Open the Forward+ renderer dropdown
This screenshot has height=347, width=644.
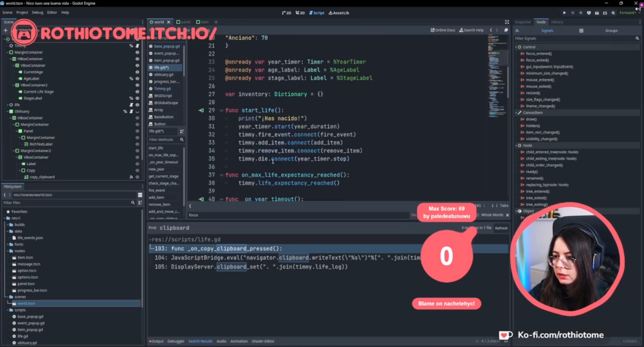click(x=630, y=13)
